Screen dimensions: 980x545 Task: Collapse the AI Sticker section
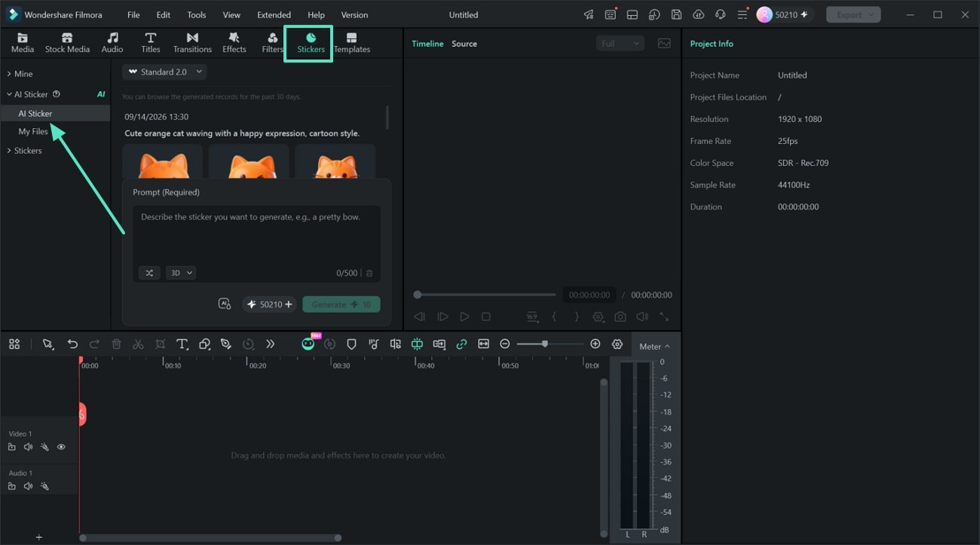[9, 94]
